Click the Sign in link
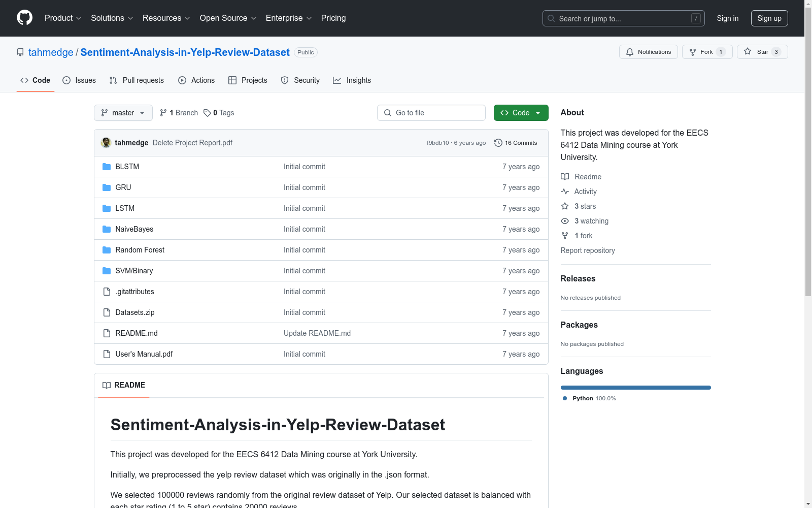Image resolution: width=812 pixels, height=508 pixels. tap(728, 18)
